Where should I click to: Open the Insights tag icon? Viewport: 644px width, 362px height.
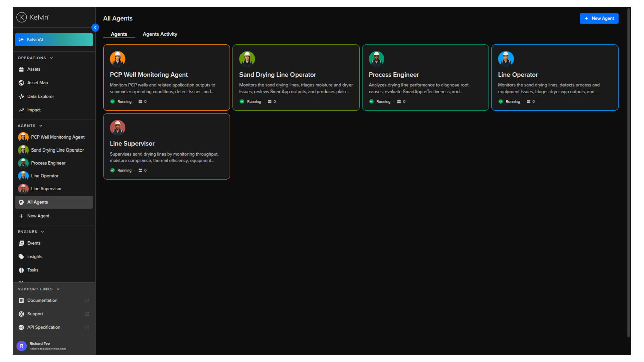(21, 257)
